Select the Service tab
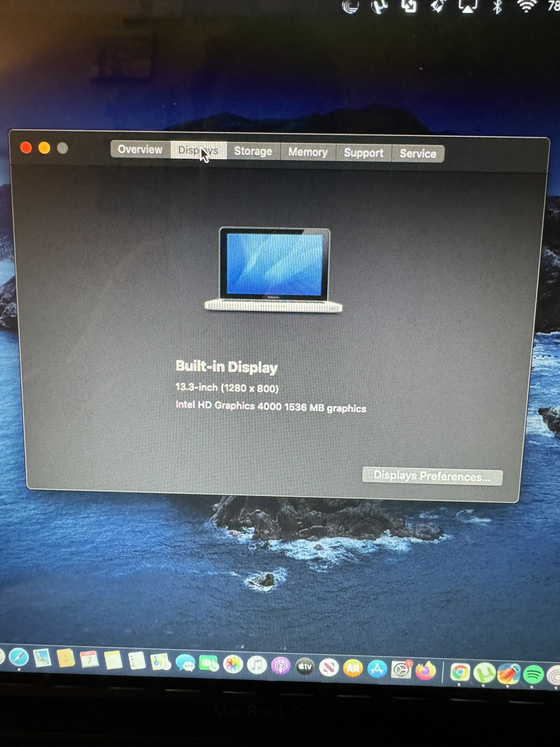The height and width of the screenshot is (747, 560). [418, 154]
